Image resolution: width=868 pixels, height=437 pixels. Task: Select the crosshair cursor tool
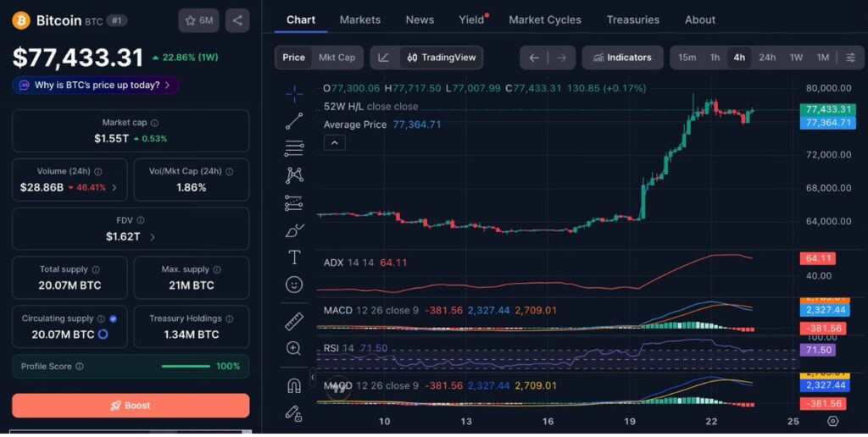tap(294, 94)
